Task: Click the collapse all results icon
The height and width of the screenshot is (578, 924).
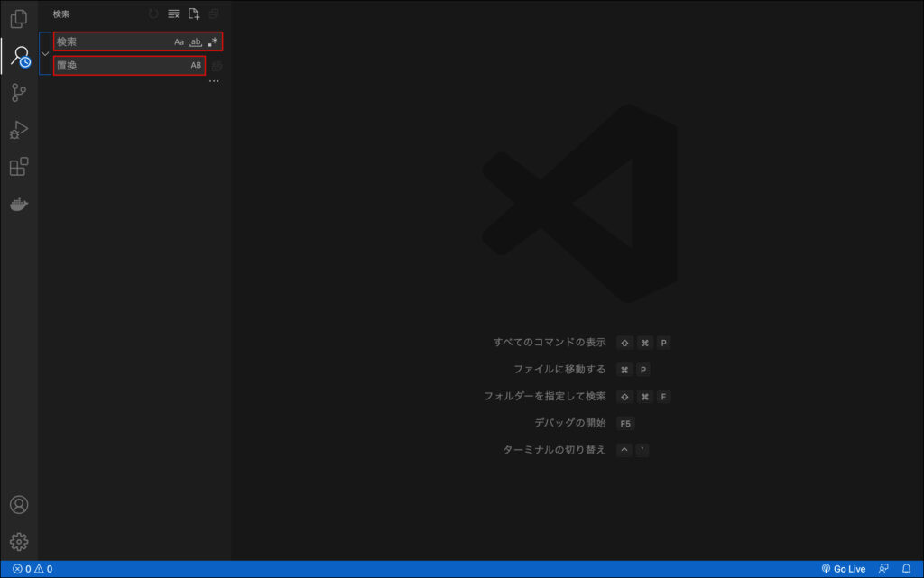Action: point(214,14)
